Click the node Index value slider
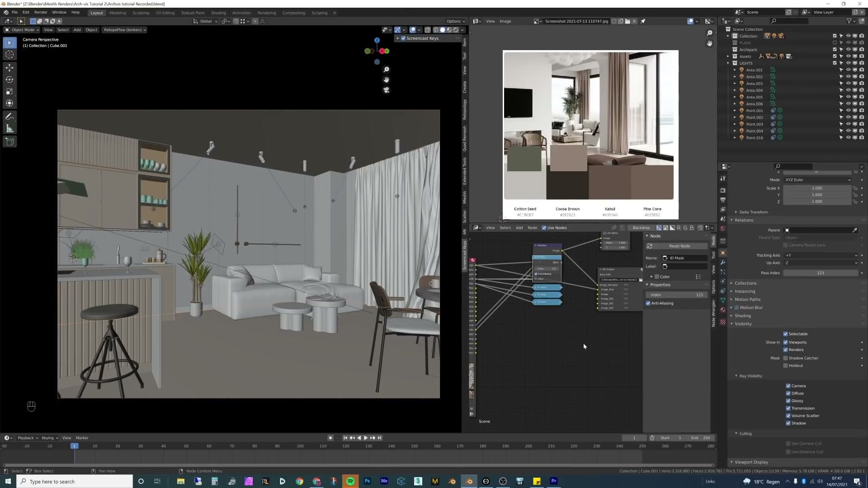Screen dimensions: 868x488 point(677,295)
